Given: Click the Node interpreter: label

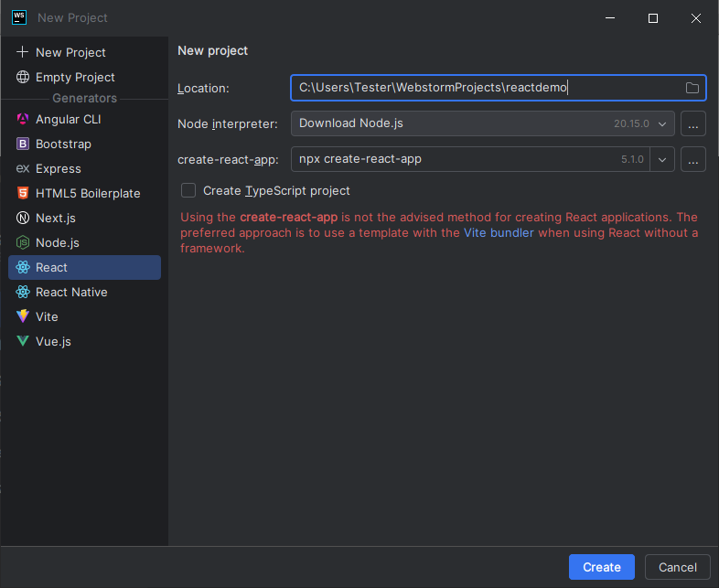Looking at the screenshot, I should [228, 123].
